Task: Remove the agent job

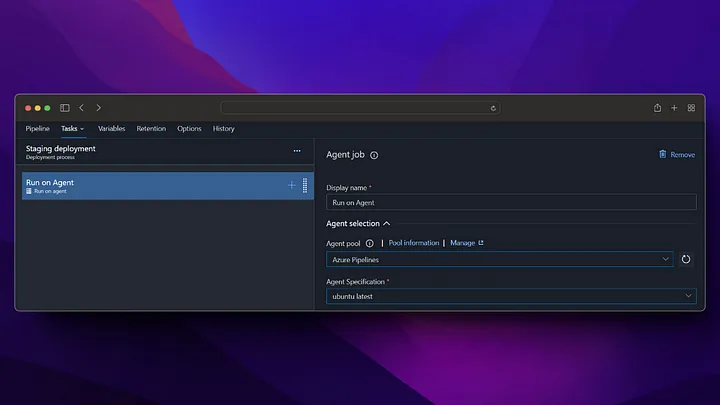Action: [677, 155]
